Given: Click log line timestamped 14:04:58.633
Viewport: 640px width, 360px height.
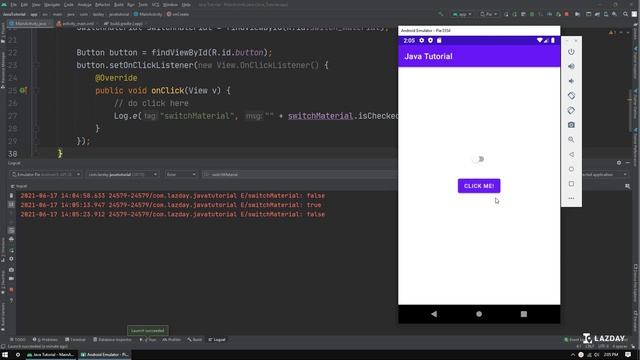Looking at the screenshot, I should (173, 196).
